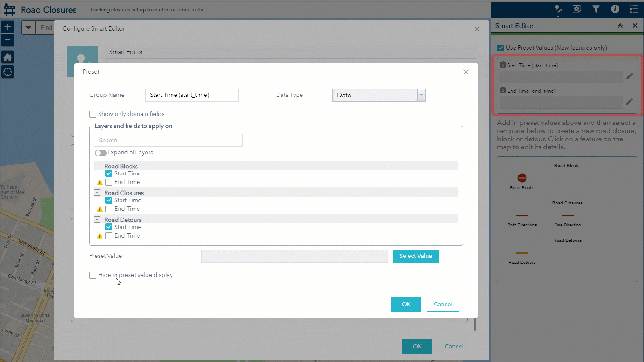Click the Road Detours layer row label
Image resolution: width=644 pixels, height=362 pixels.
[123, 220]
